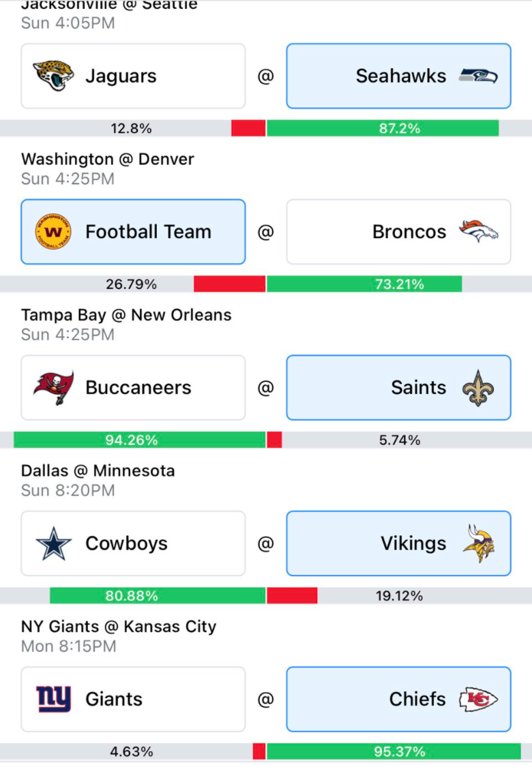The height and width of the screenshot is (765, 532).
Task: Pick Broncos over Football Team
Action: click(x=399, y=232)
